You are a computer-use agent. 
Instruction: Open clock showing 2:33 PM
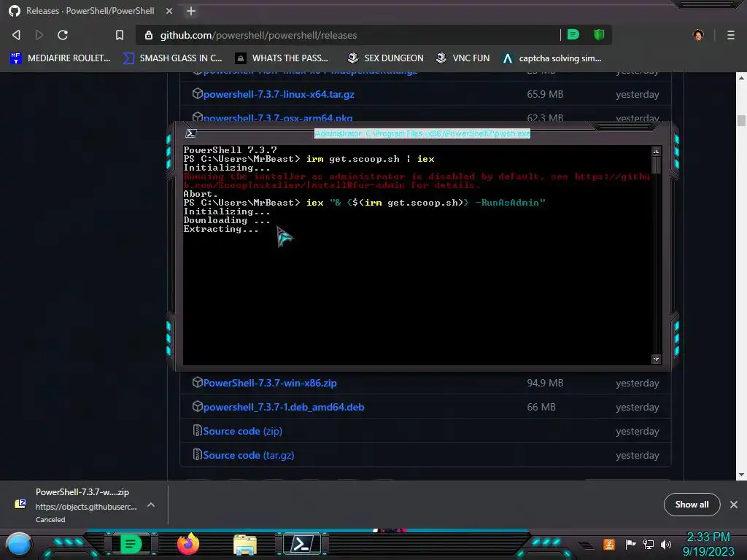[x=708, y=544]
